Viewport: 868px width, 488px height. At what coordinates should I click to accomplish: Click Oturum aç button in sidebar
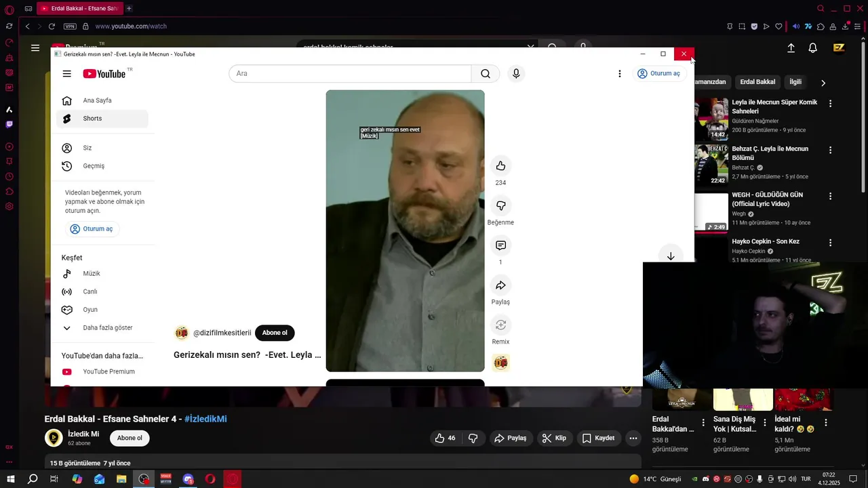(x=92, y=229)
